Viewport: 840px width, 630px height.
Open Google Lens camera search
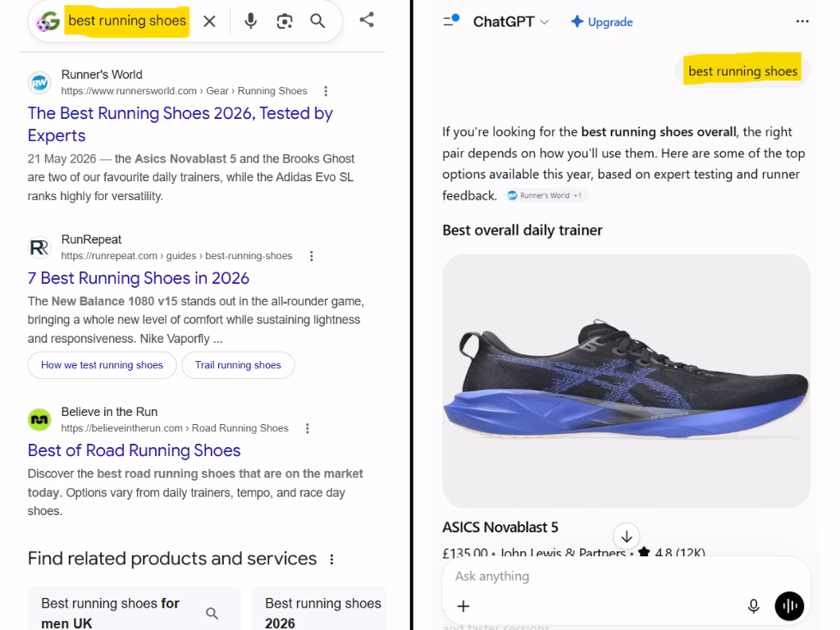coord(285,21)
